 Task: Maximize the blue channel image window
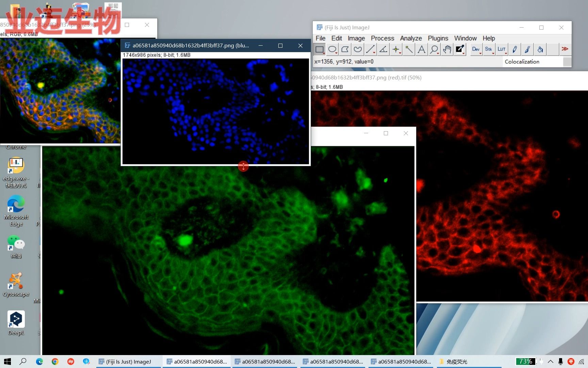pyautogui.click(x=280, y=46)
